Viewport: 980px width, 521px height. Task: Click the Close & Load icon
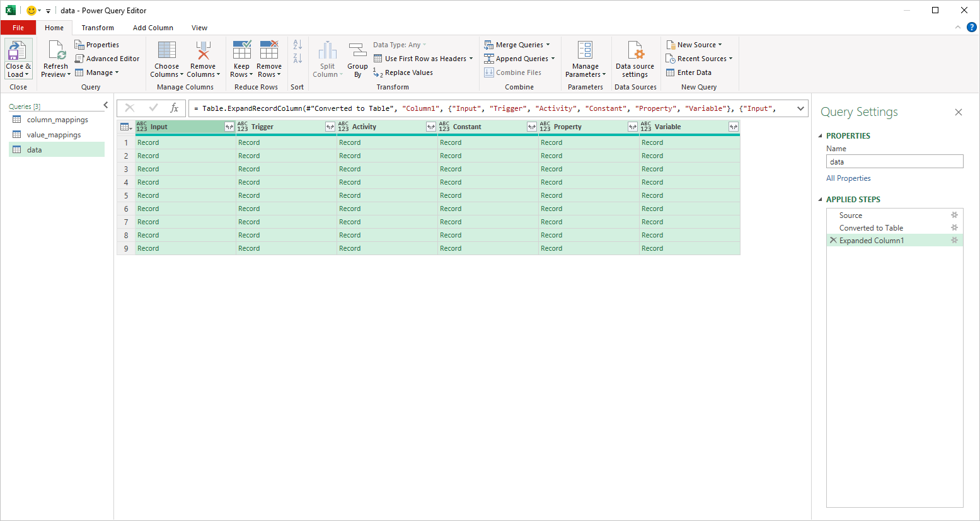click(x=18, y=50)
